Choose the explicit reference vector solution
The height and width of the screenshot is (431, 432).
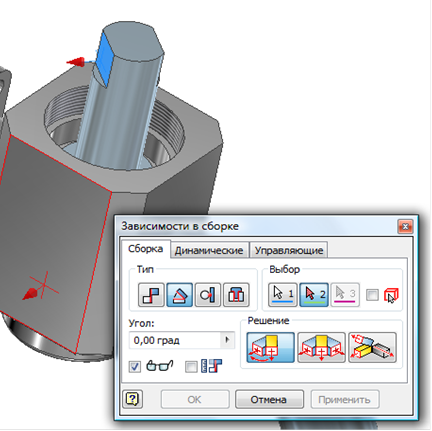(372, 347)
